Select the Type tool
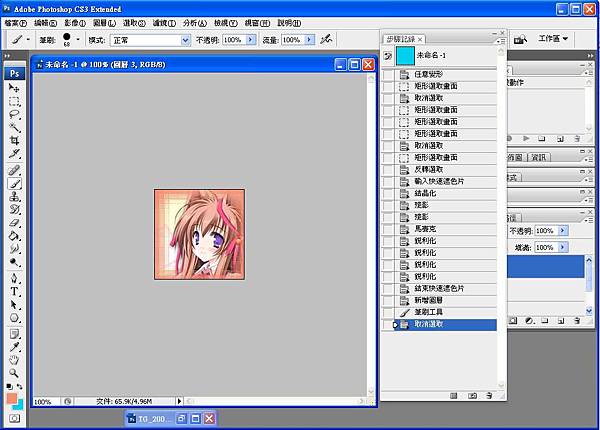Screen dimensions: 600x430 (x=14, y=292)
